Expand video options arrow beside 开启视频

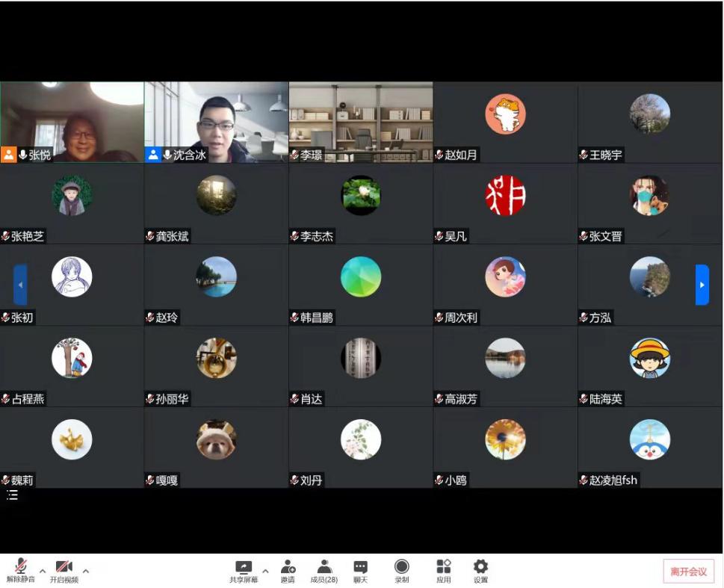[x=86, y=571]
